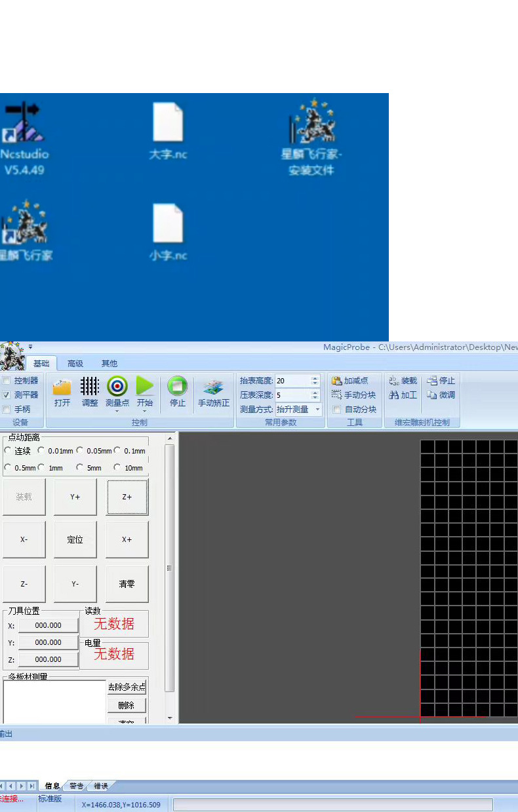This screenshot has width=518, height=812.
Task: Select the 1mm jog distance
Action: tap(41, 468)
